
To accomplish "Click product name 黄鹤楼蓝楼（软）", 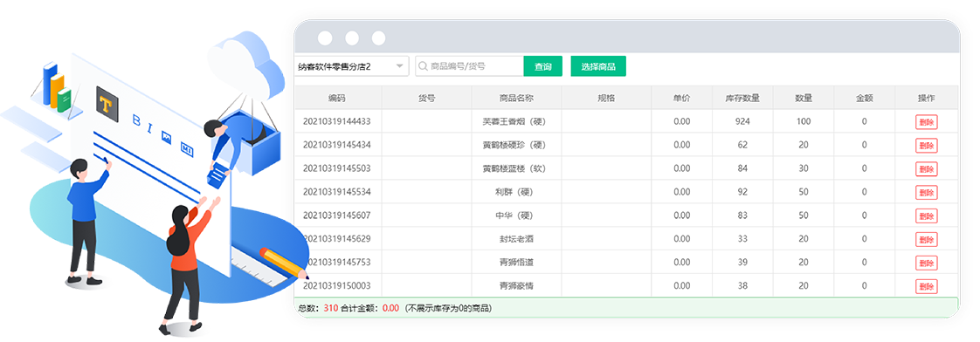I will [515, 168].
